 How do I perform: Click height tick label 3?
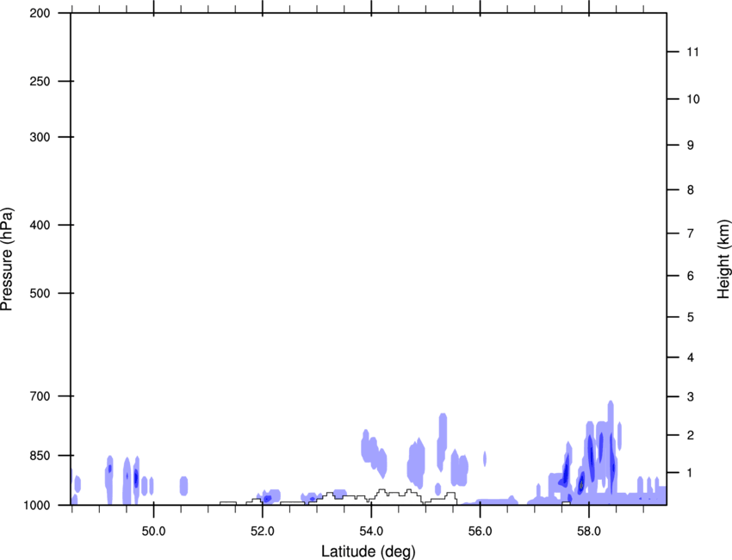click(691, 397)
